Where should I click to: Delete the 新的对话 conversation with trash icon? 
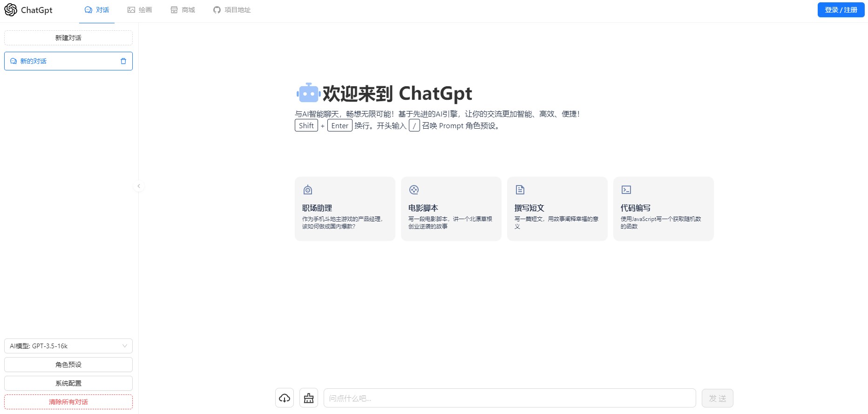pyautogui.click(x=123, y=61)
